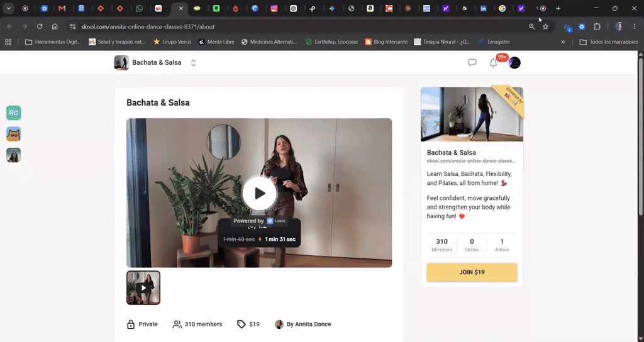The image size is (644, 342).
Task: Expand the community switcher arrows
Action: coord(193,63)
